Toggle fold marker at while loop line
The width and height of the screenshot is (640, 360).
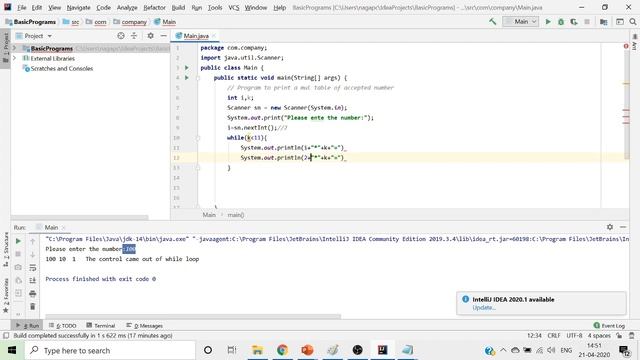(198, 138)
